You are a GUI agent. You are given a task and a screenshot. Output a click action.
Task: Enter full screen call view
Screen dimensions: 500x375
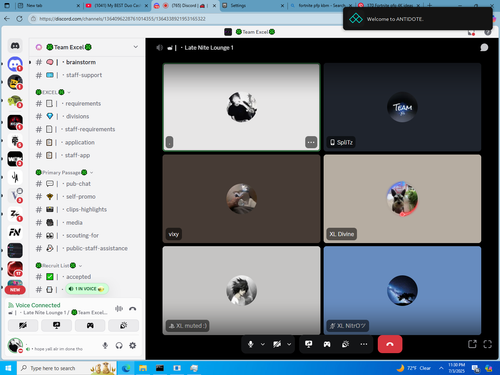(x=488, y=344)
